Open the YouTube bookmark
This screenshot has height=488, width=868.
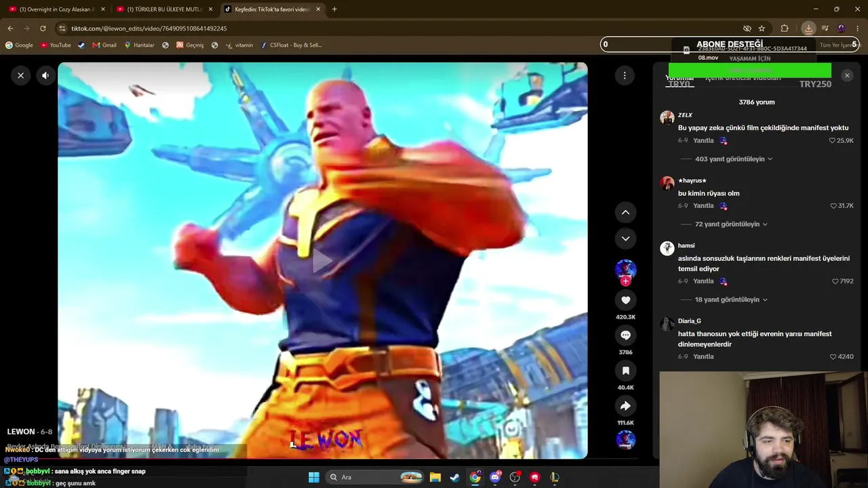point(56,45)
